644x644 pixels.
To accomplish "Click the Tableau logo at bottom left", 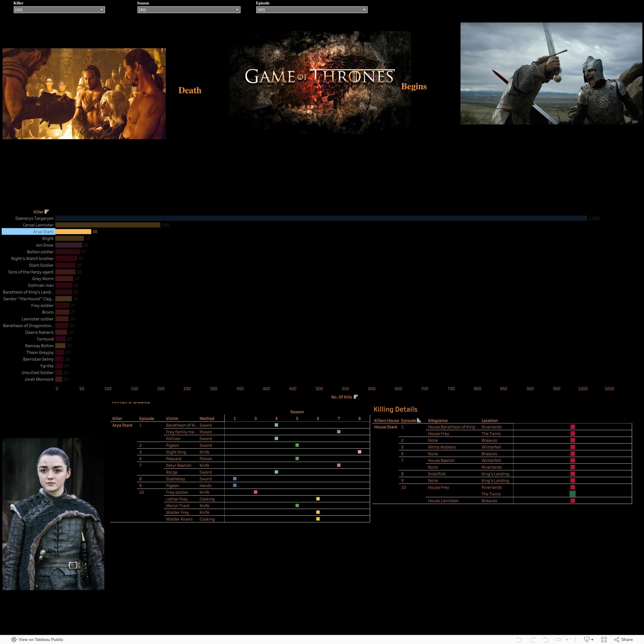I will 14,639.
